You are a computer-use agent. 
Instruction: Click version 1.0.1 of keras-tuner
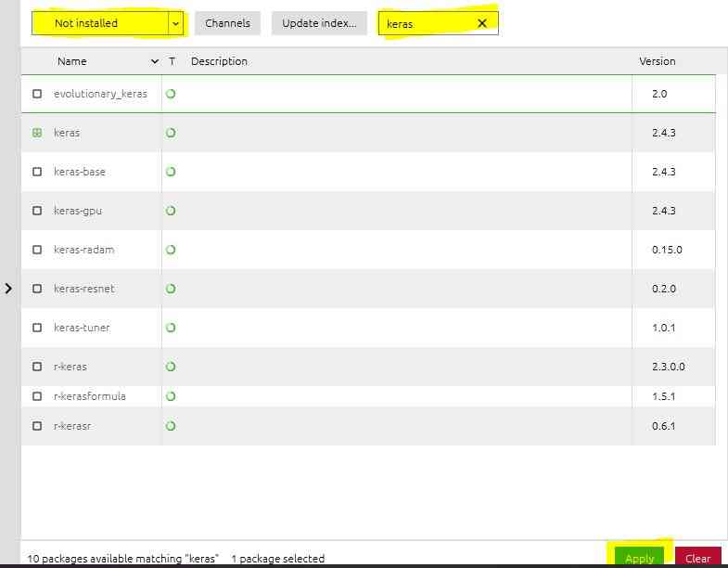(663, 328)
